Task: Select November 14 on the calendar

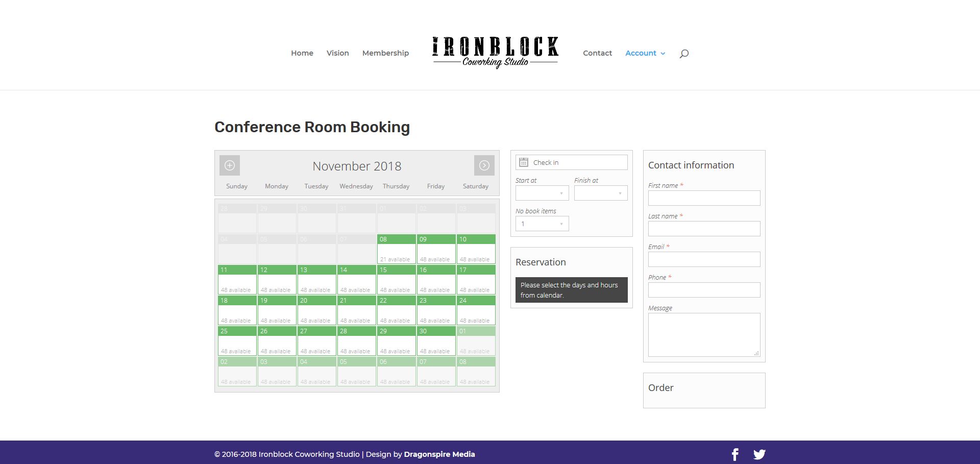Action: pyautogui.click(x=357, y=280)
